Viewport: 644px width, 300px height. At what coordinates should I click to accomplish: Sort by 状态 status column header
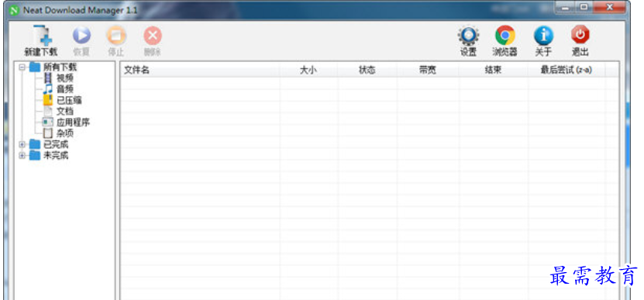point(367,71)
